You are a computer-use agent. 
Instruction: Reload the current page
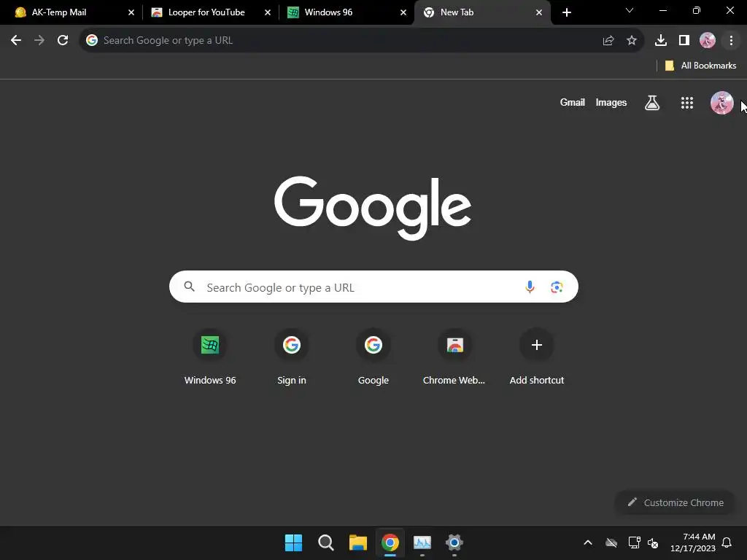(x=63, y=41)
